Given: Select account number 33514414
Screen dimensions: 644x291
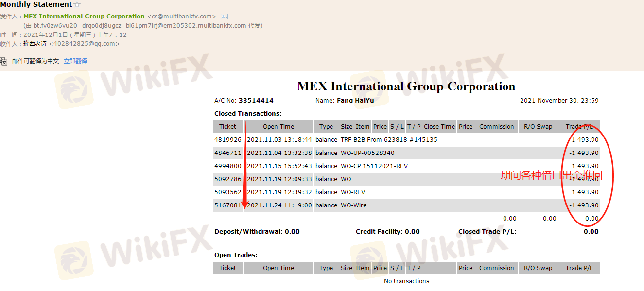Looking at the screenshot, I should point(256,101).
